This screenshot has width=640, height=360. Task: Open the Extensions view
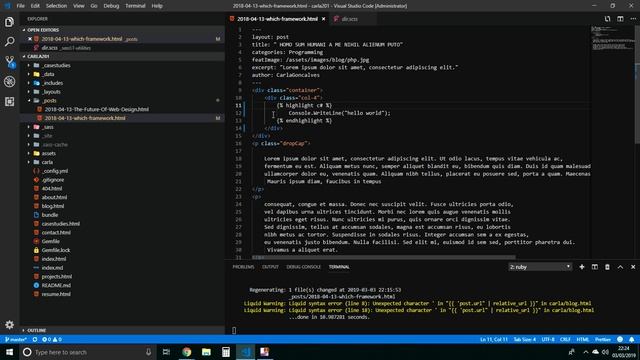click(x=9, y=101)
